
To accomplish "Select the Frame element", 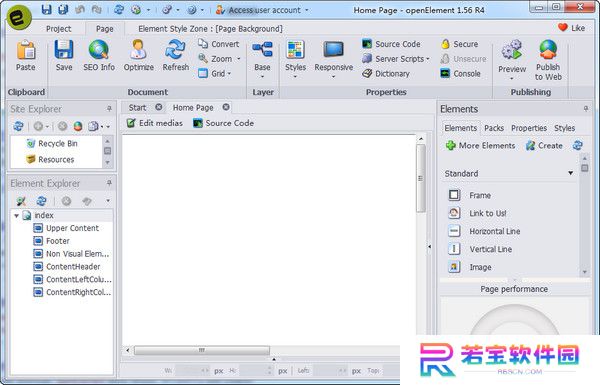I will [x=470, y=195].
